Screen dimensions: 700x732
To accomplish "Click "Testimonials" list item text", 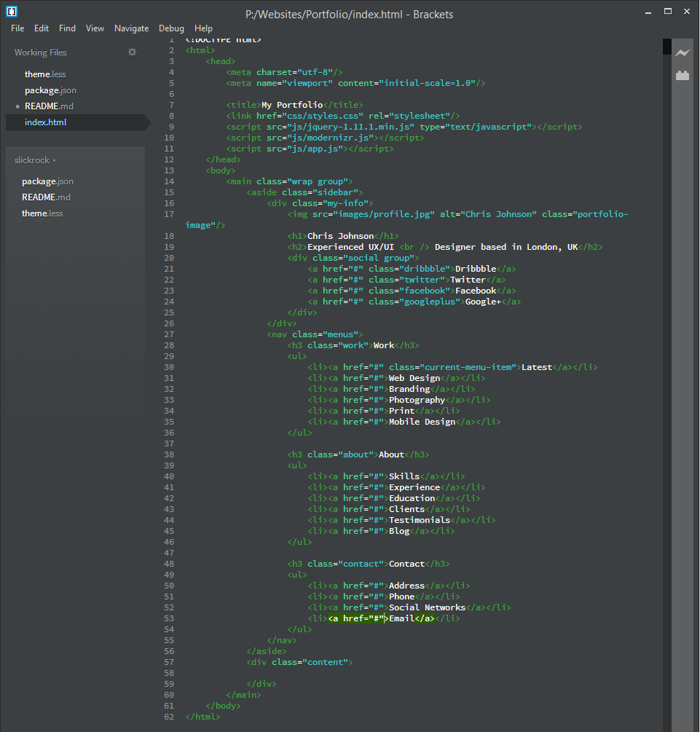I will point(420,520).
